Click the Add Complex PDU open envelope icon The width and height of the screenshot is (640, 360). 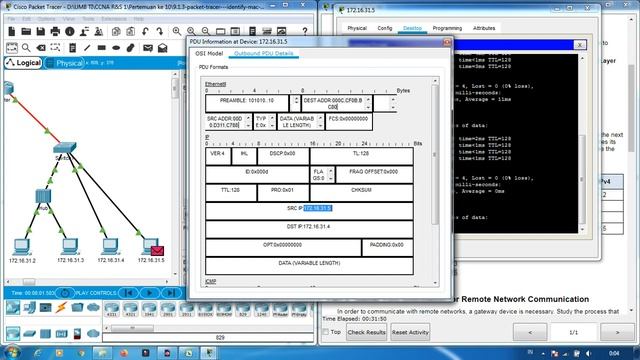click(162, 48)
